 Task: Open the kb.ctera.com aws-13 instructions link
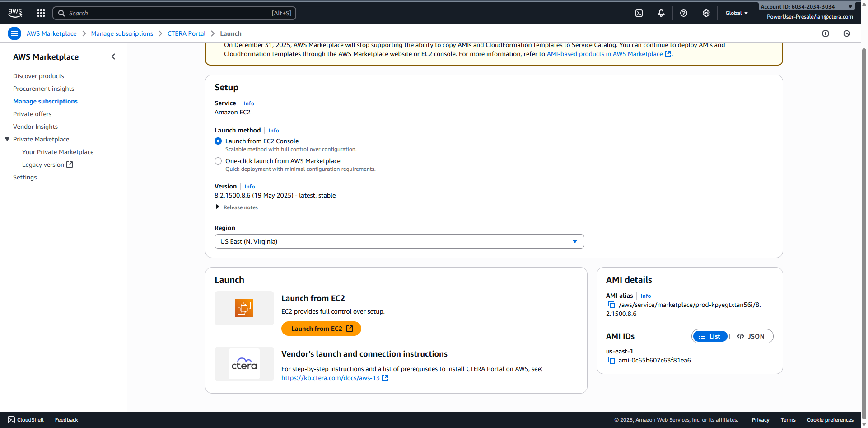[335, 378]
